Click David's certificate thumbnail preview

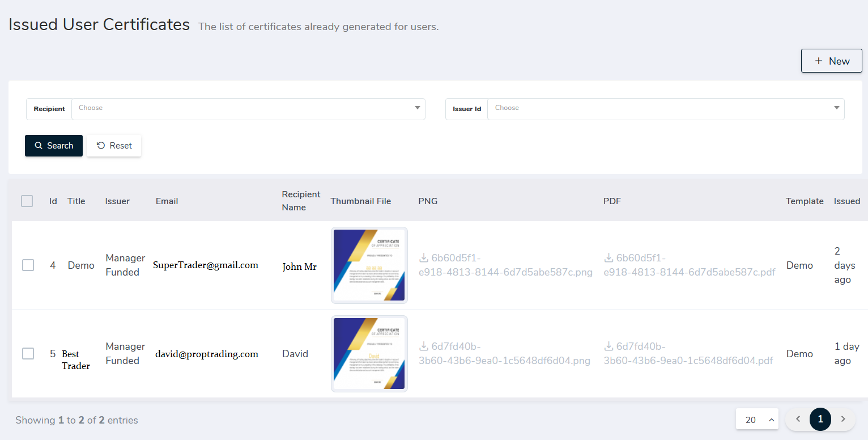click(369, 353)
